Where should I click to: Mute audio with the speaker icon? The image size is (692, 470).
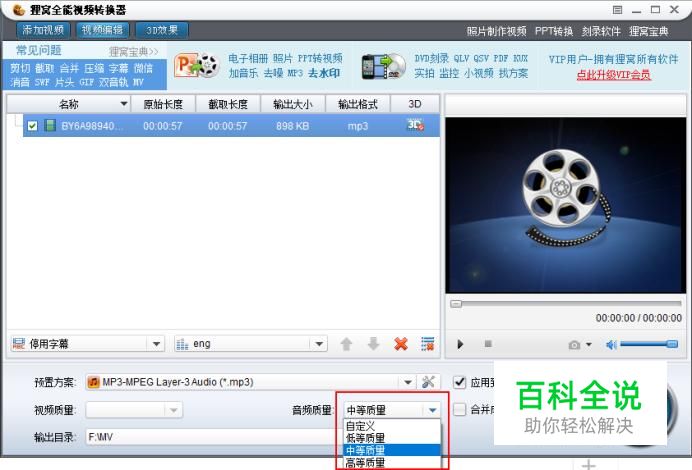click(x=611, y=345)
